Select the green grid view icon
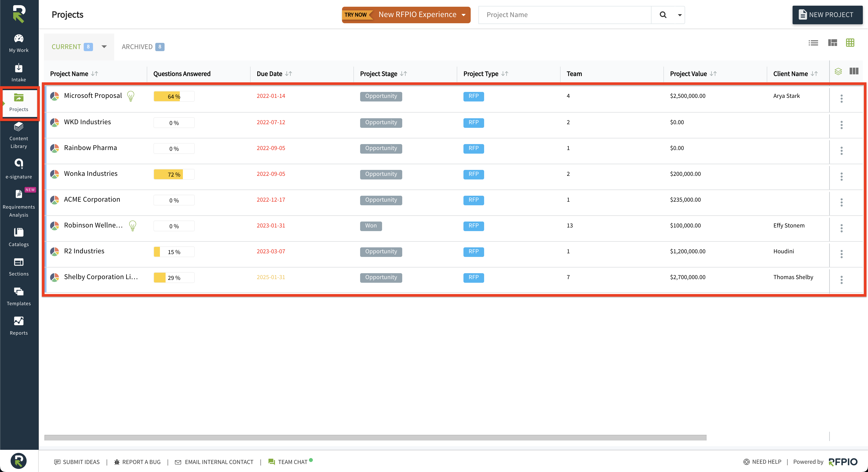 [850, 43]
